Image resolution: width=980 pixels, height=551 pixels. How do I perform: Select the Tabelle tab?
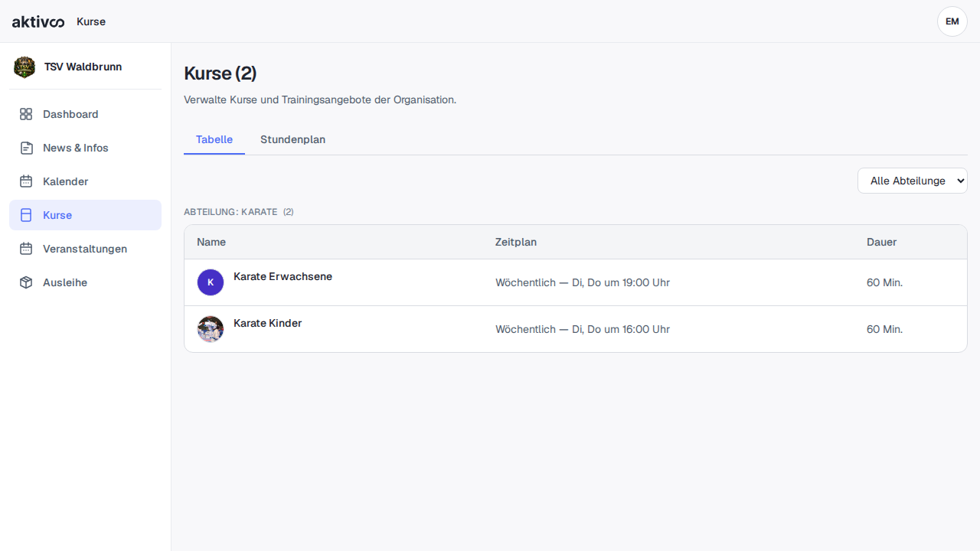pyautogui.click(x=214, y=140)
